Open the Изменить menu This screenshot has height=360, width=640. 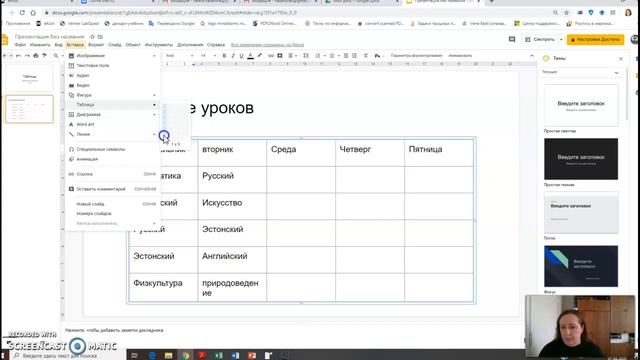point(40,45)
